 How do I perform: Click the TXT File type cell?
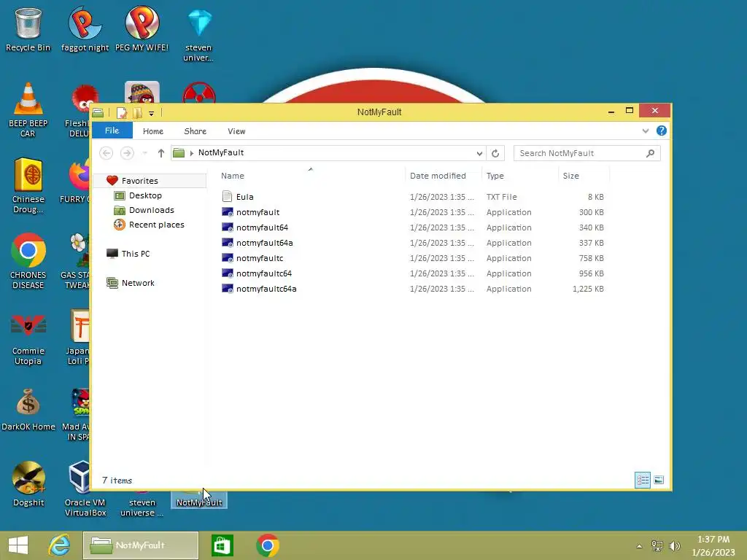(501, 197)
